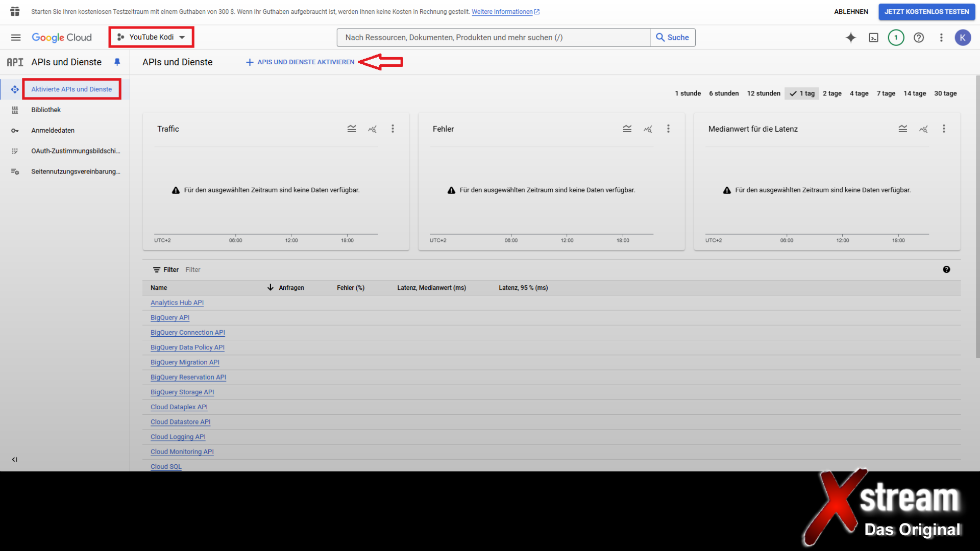Click APIs und Dienste aktivieren button
The width and height of the screenshot is (980, 551).
click(300, 62)
